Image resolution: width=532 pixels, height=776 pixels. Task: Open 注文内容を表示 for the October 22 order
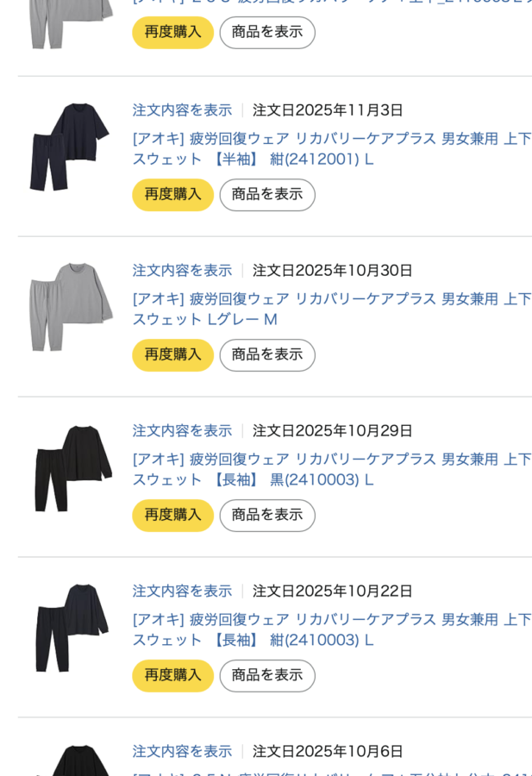[x=182, y=591]
